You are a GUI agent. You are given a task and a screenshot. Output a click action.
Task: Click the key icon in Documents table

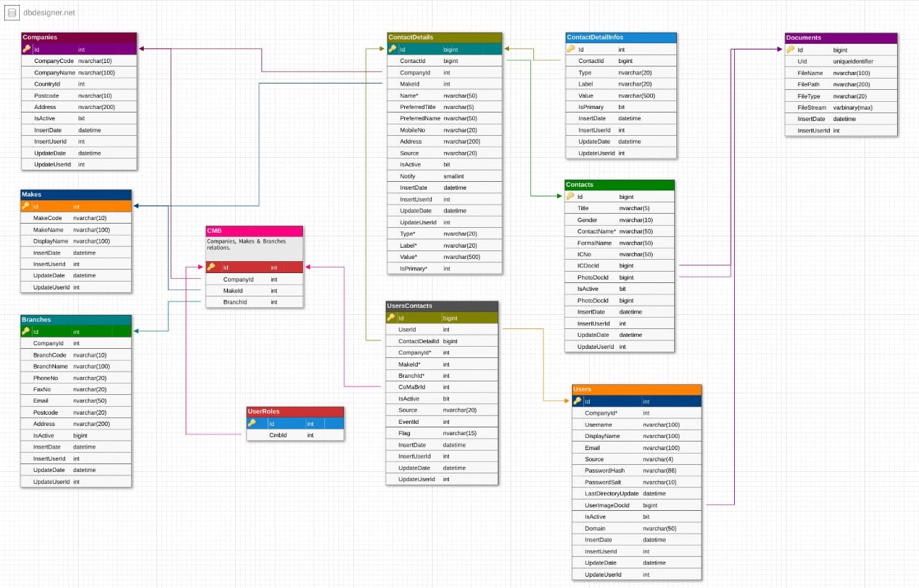(791, 50)
